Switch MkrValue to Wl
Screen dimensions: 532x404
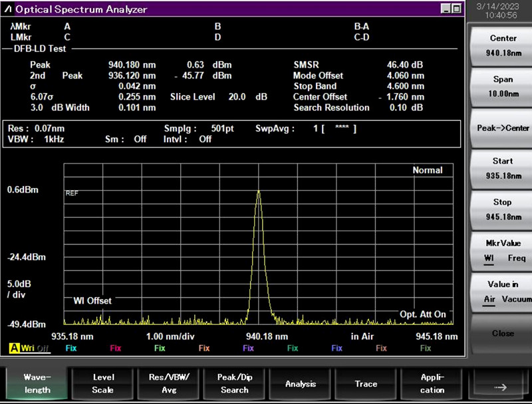pyautogui.click(x=489, y=258)
